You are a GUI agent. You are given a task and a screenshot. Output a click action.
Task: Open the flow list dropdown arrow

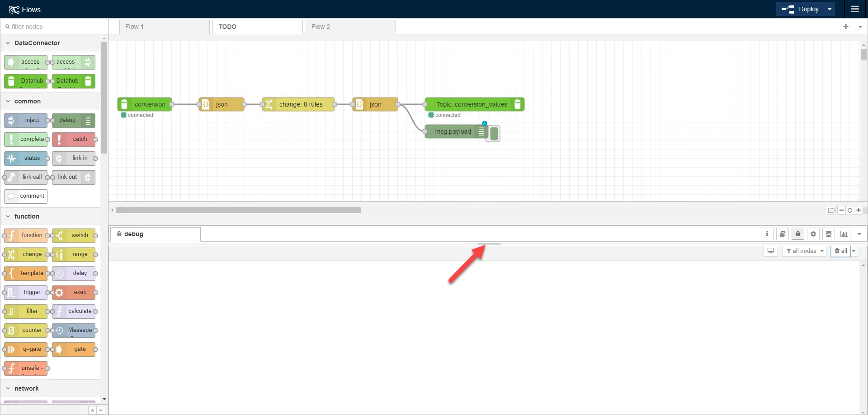(x=860, y=27)
